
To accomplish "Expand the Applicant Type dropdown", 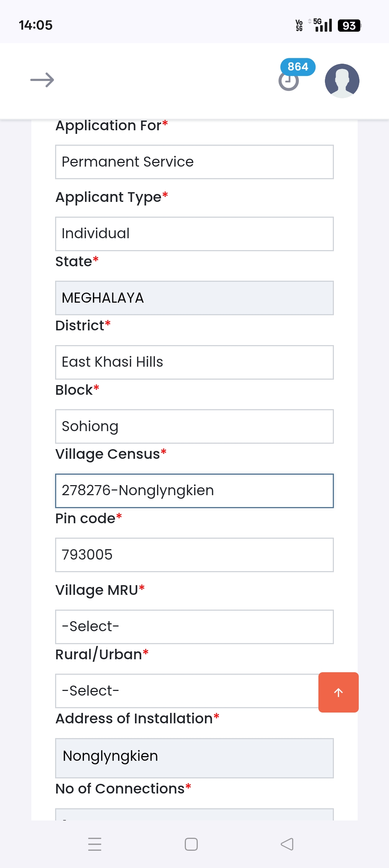I will [x=194, y=234].
